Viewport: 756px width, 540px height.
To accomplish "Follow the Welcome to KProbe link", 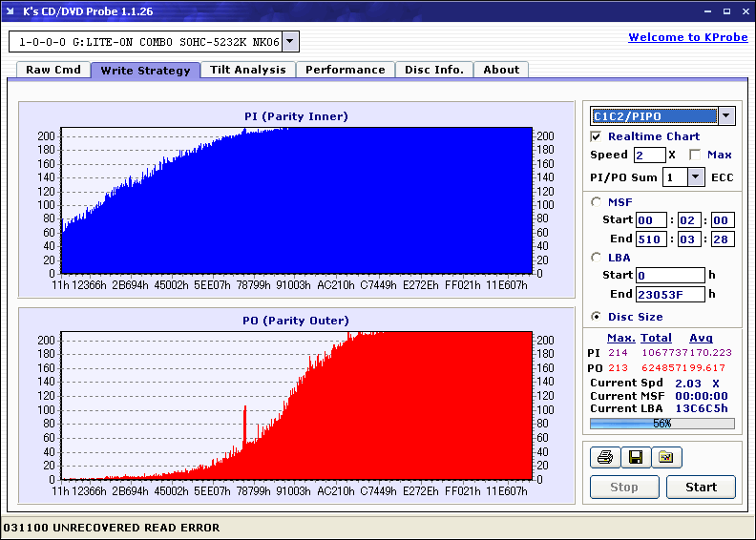I will [688, 37].
